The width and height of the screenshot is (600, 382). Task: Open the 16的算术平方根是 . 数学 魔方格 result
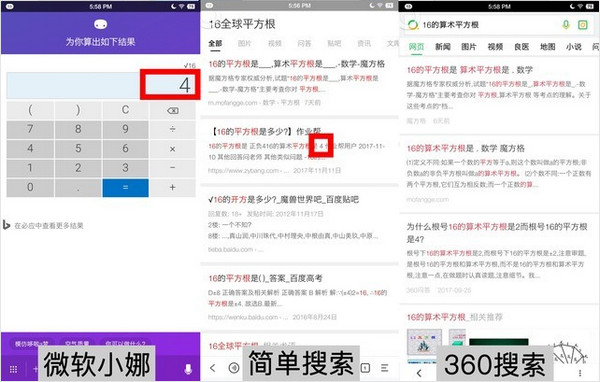[x=466, y=148]
